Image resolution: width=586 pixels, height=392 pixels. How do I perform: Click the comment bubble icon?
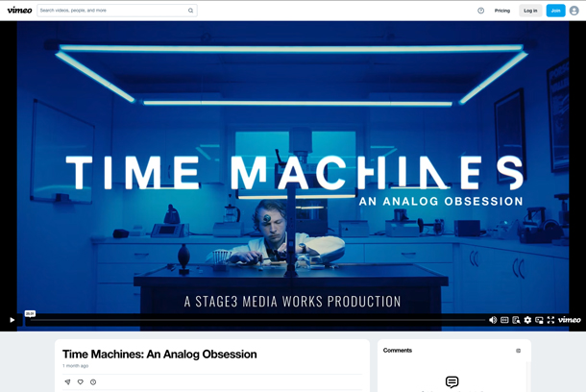point(452,381)
